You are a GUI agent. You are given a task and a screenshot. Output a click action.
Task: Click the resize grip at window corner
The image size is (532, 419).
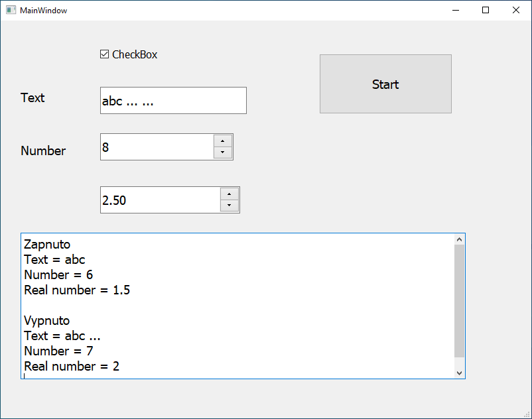[x=527, y=414]
